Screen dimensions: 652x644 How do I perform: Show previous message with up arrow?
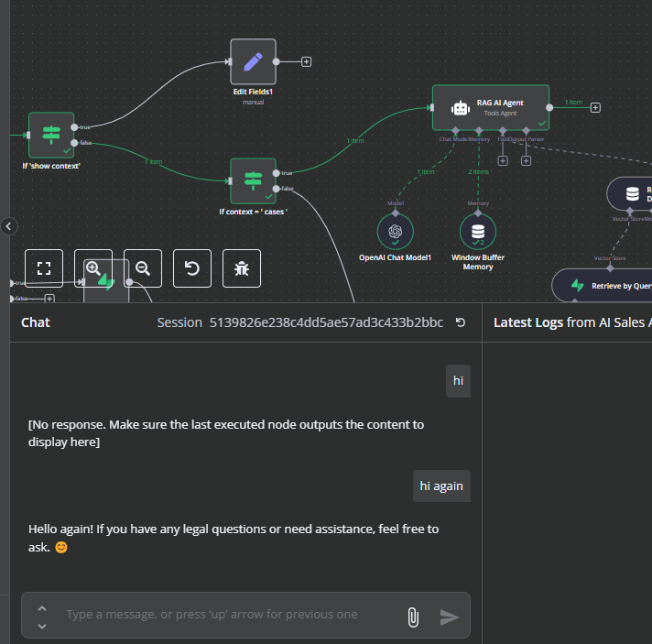pos(42,608)
